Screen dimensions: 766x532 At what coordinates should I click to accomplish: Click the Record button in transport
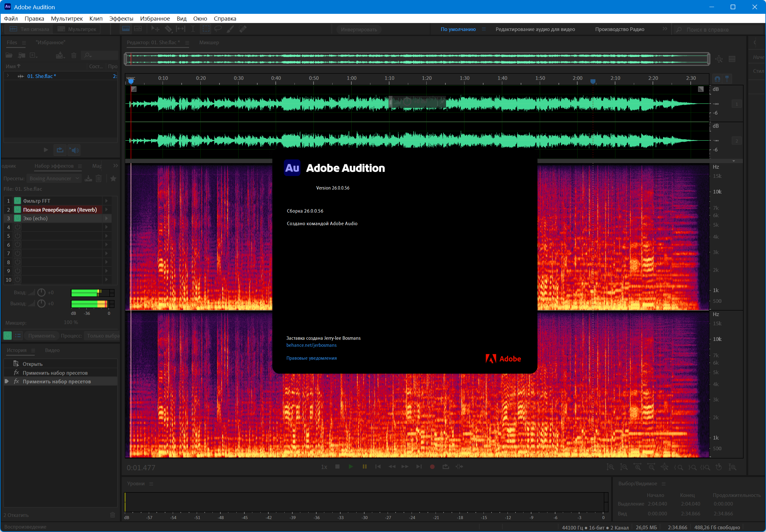click(x=432, y=467)
